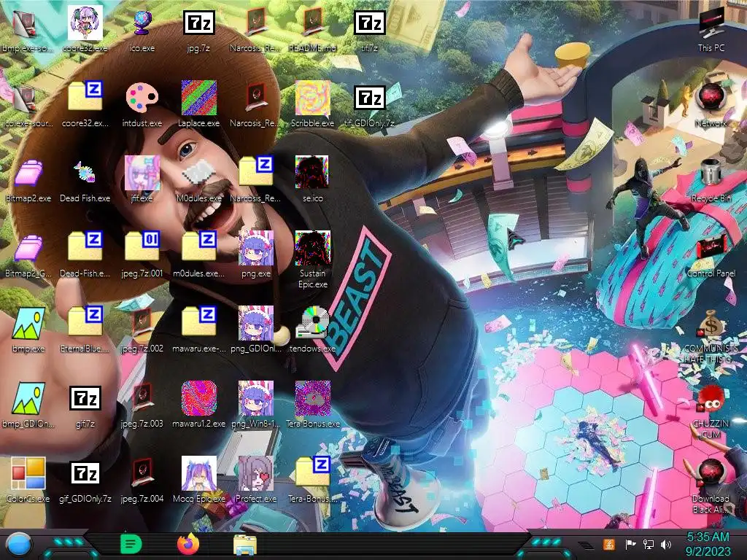Open the Recycle Bin
The height and width of the screenshot is (560, 747).
click(711, 172)
